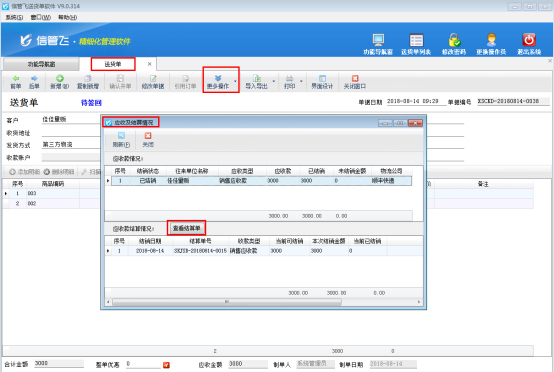Image resolution: width=554 pixels, height=372 pixels.
Task: Expand the 打印 dropdown arrow
Action: point(301,81)
